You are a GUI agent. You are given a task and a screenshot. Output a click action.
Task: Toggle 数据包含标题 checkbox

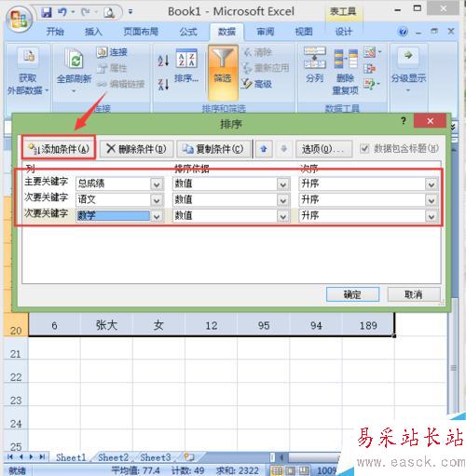(364, 148)
